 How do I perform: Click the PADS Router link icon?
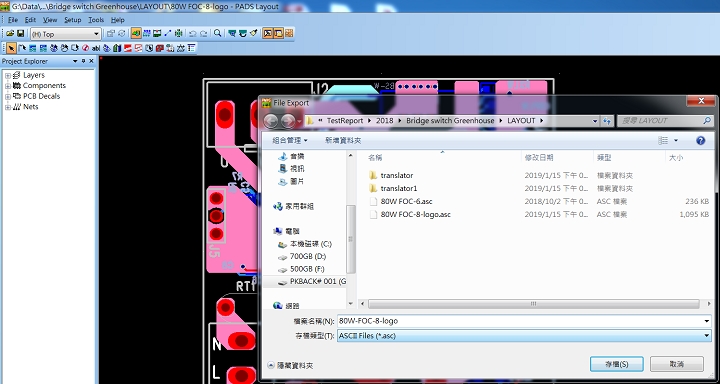[289, 34]
